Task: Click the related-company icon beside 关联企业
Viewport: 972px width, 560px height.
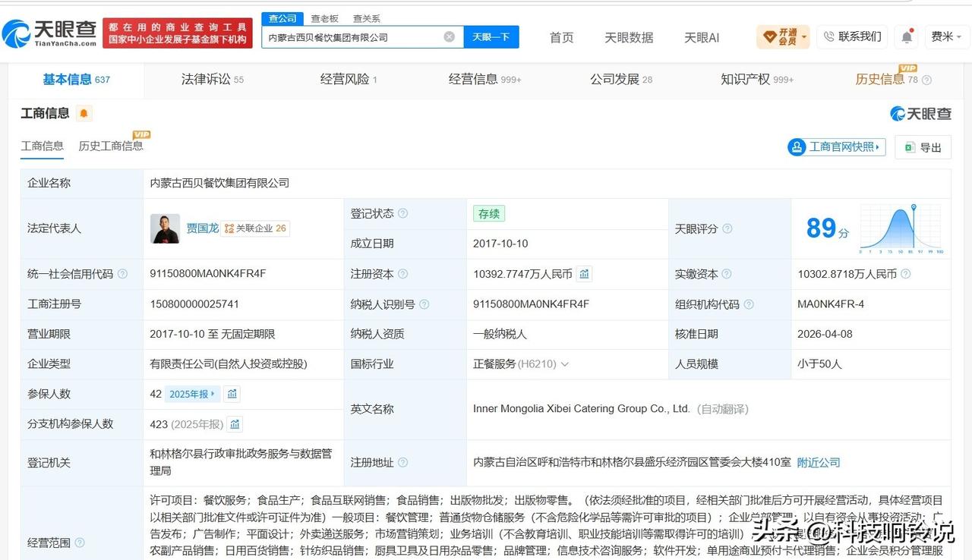Action: point(229,228)
